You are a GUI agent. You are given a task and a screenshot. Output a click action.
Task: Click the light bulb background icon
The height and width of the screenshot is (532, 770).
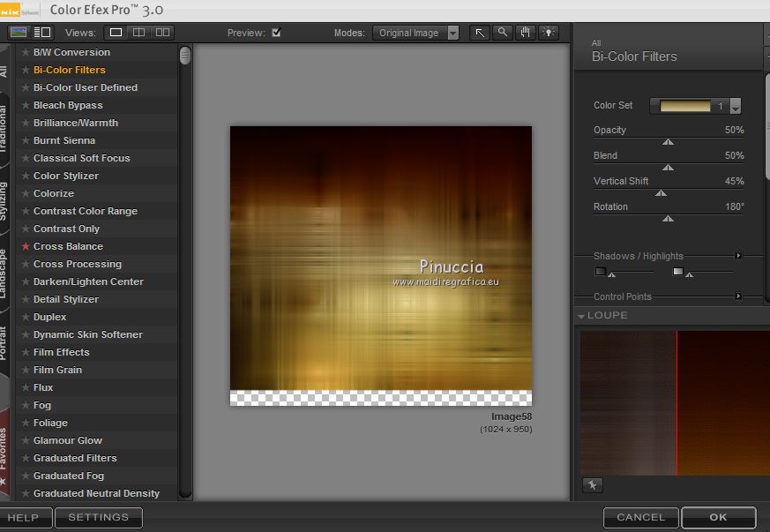coord(549,33)
